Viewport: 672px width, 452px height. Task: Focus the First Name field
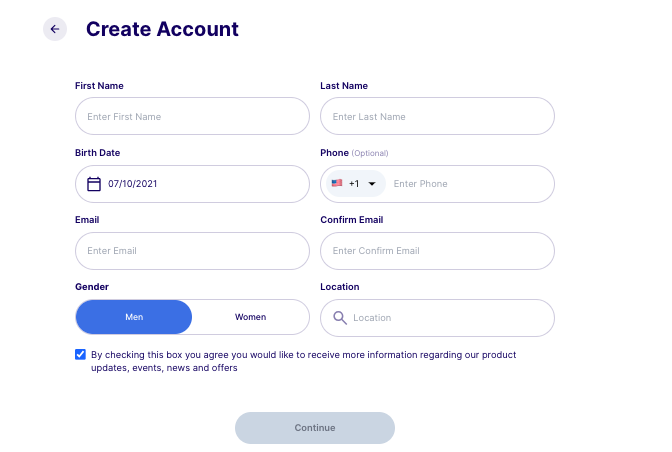[192, 116]
